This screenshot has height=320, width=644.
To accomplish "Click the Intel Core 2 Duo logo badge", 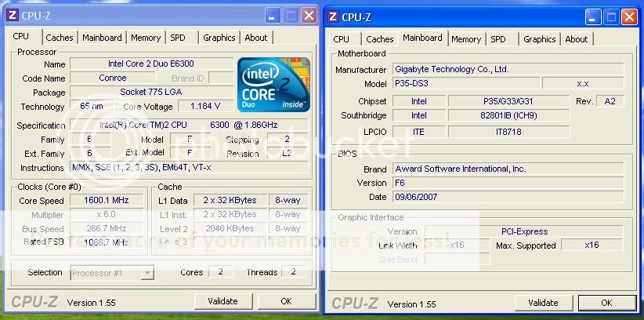I will (x=273, y=85).
